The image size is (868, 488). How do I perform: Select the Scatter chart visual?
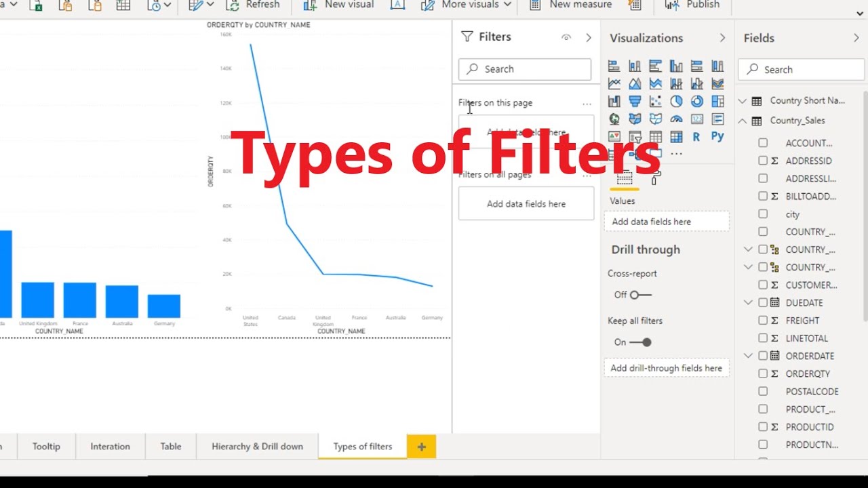[655, 101]
